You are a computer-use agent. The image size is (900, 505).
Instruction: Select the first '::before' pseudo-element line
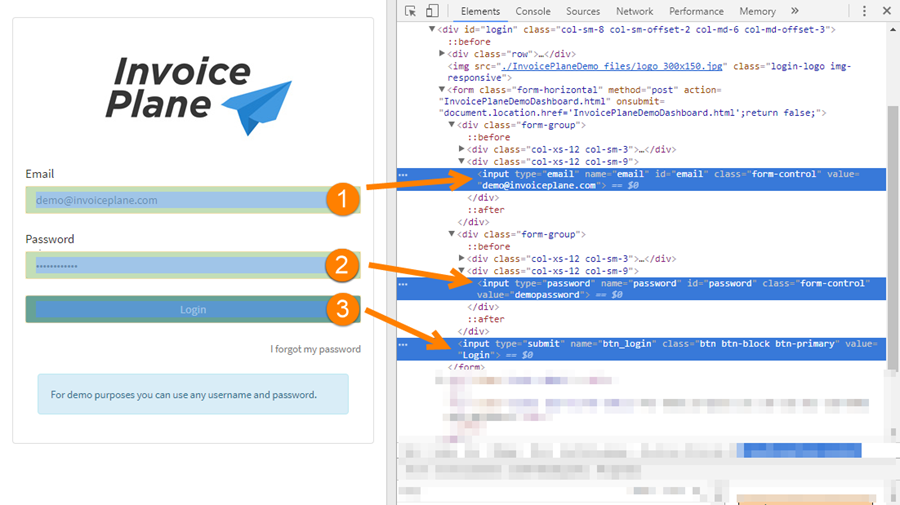point(470,42)
